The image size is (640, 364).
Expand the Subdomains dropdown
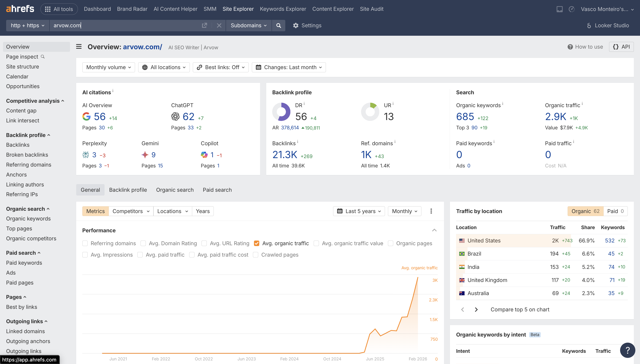tap(248, 25)
